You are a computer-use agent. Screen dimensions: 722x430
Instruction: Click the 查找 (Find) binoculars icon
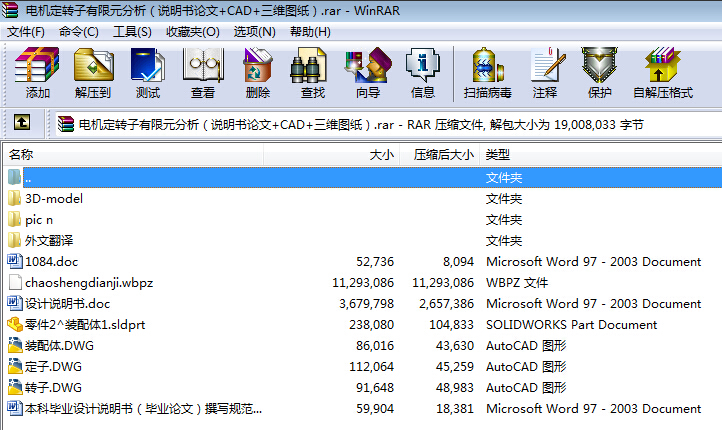(x=308, y=65)
